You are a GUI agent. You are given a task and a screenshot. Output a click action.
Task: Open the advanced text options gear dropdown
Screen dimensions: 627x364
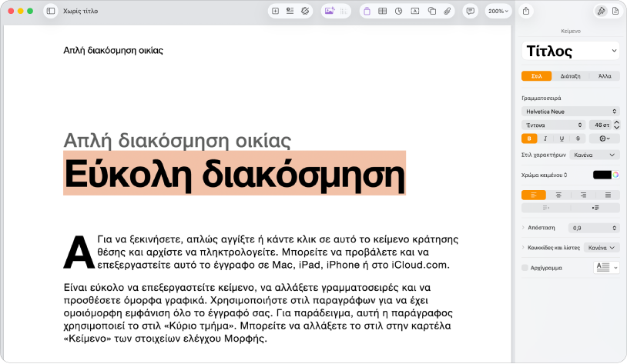click(604, 139)
